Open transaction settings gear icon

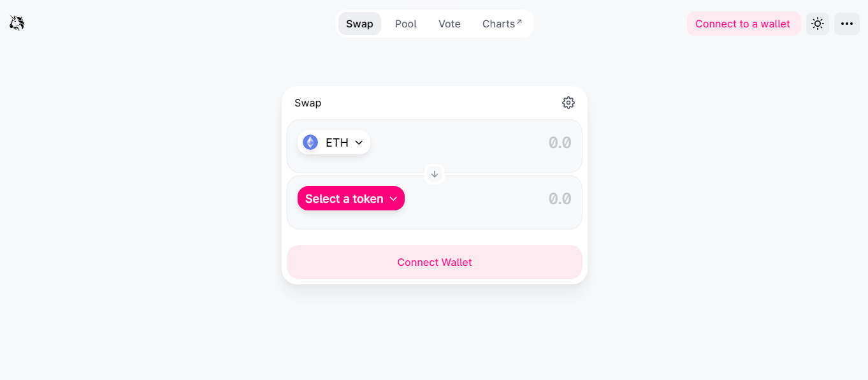[568, 103]
